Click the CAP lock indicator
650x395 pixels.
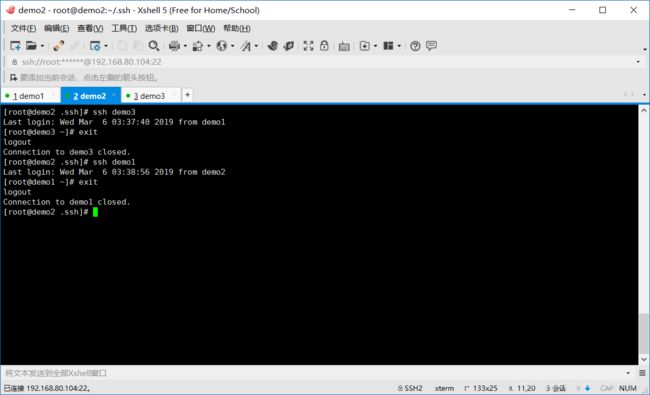606,388
